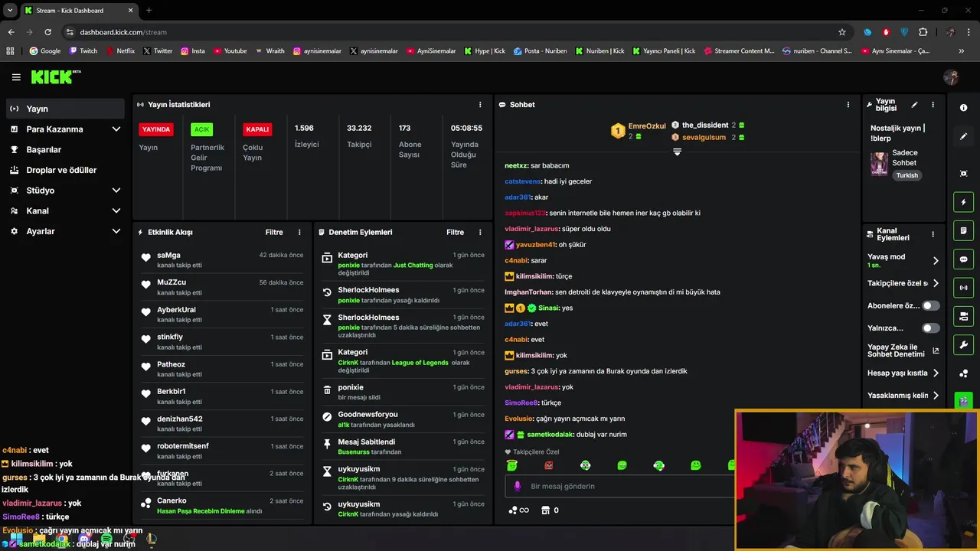980x551 pixels.
Task: Open the info icon in right sidebar
Action: (963, 108)
